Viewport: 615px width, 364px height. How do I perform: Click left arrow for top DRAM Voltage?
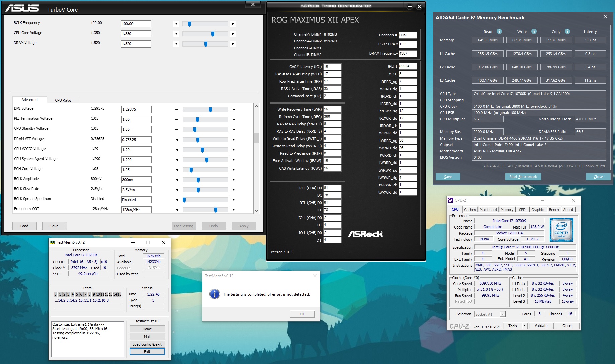tap(176, 44)
